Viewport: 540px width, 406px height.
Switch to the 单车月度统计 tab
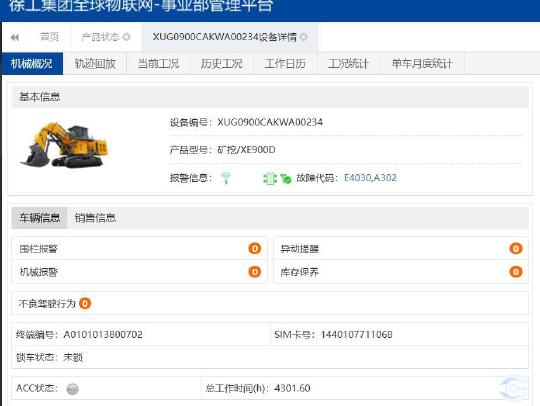pos(422,64)
